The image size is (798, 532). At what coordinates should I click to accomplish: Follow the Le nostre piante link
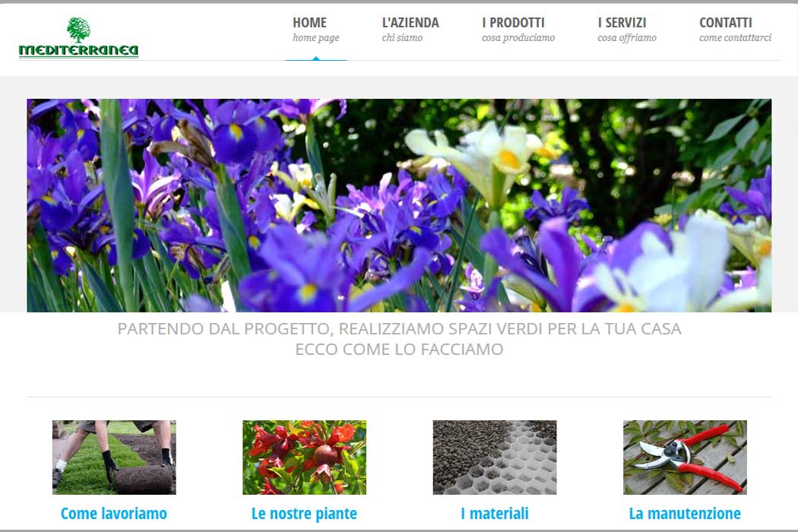click(x=304, y=514)
